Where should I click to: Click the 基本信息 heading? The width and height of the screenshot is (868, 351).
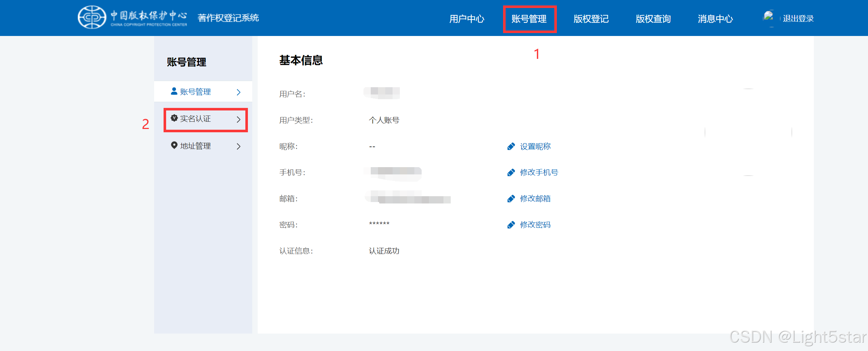coord(301,60)
